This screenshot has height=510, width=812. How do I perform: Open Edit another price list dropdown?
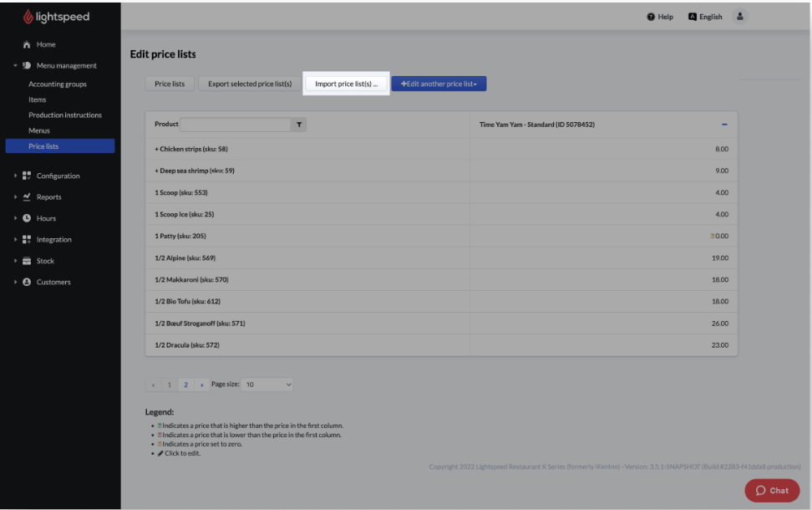coord(439,84)
